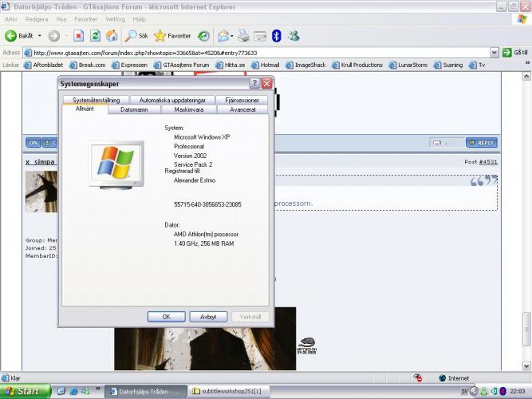Select the Allmänt tab
This screenshot has height=399, width=532.
click(85, 109)
